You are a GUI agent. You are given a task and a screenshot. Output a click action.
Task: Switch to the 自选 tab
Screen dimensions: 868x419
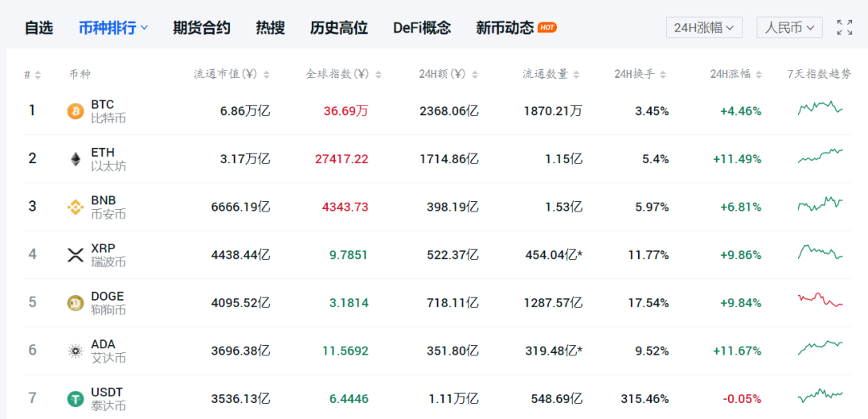[39, 27]
